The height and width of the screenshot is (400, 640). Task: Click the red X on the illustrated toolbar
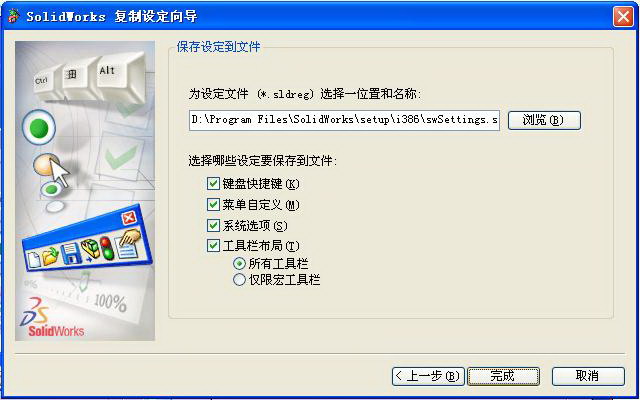[x=129, y=218]
